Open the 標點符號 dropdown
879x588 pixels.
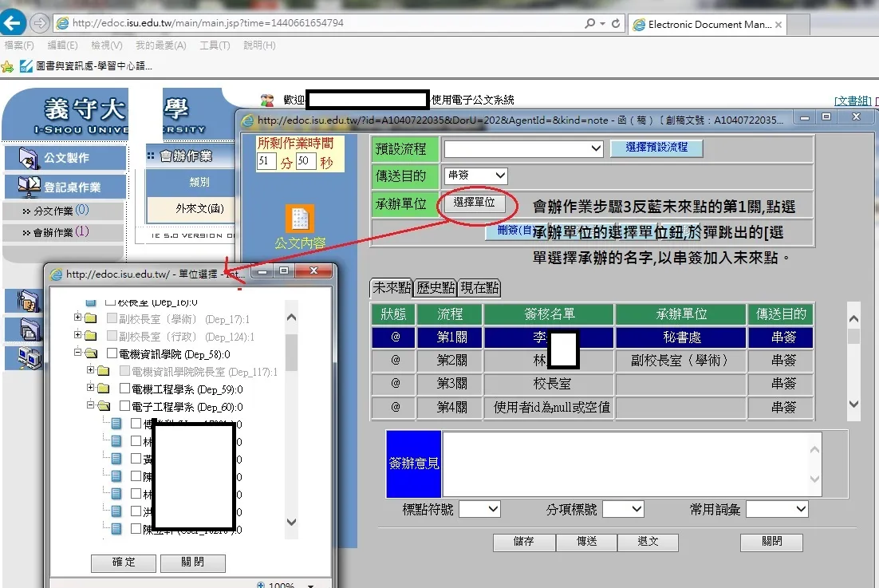pos(479,509)
